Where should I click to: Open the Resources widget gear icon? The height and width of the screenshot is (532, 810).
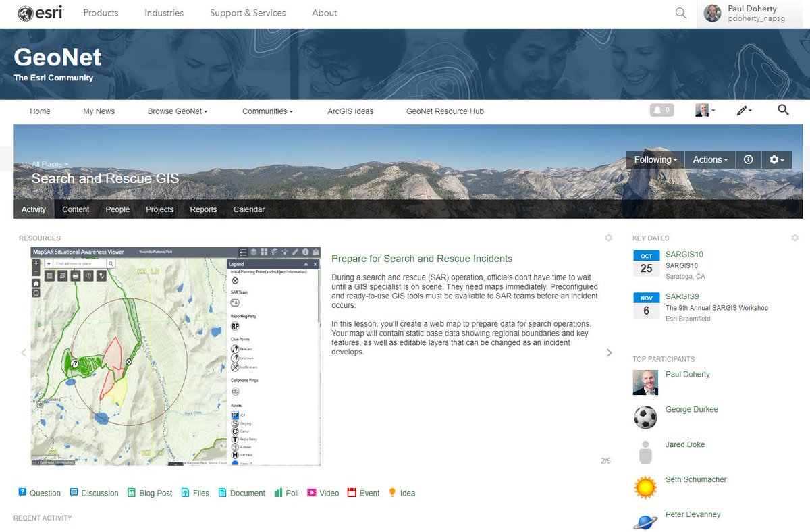click(608, 238)
